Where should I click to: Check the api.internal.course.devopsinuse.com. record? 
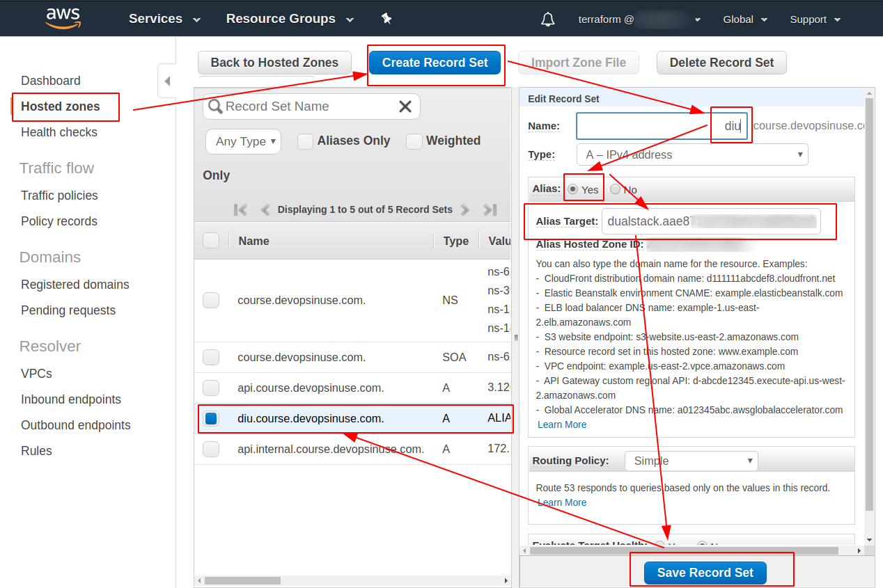[x=211, y=450]
